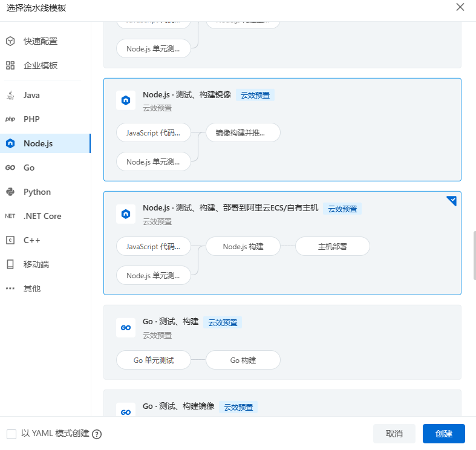Switch to the .NET Core category
Image resolution: width=476 pixels, height=450 pixels.
[x=45, y=216]
